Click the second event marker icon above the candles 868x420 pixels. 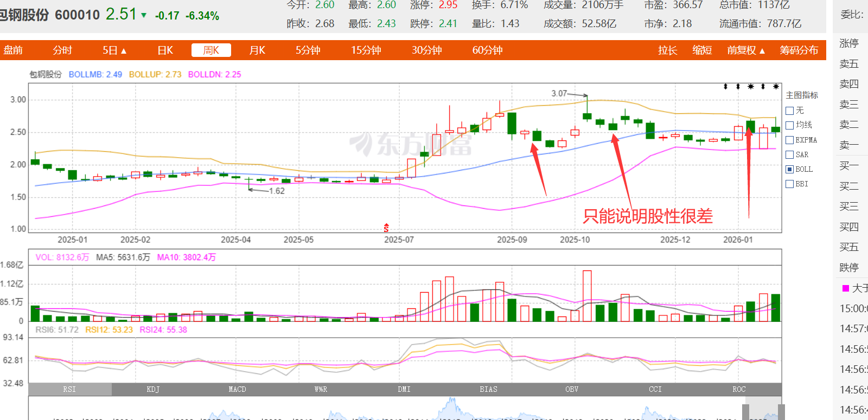point(738,87)
